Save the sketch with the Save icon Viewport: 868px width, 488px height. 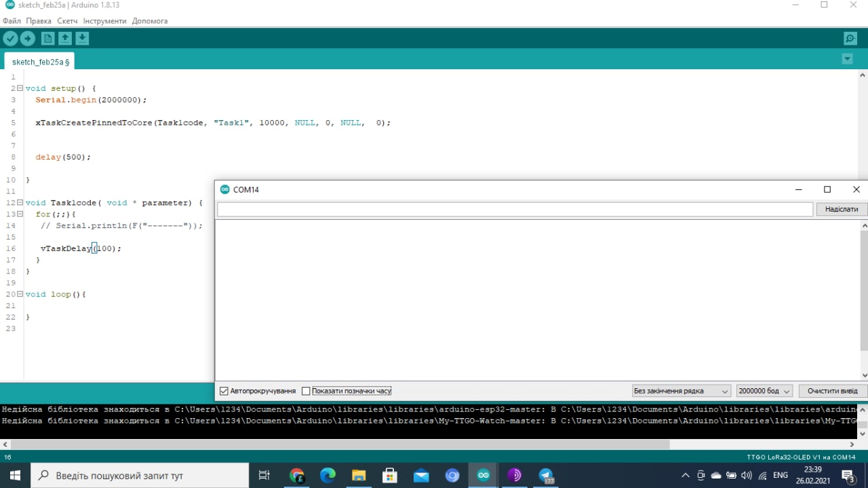point(82,39)
